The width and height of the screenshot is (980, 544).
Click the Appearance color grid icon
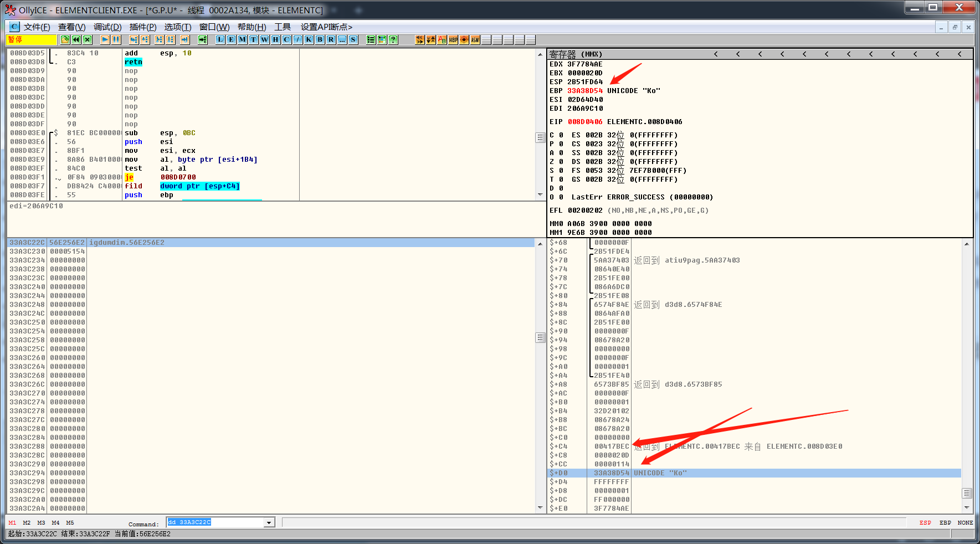tap(382, 39)
